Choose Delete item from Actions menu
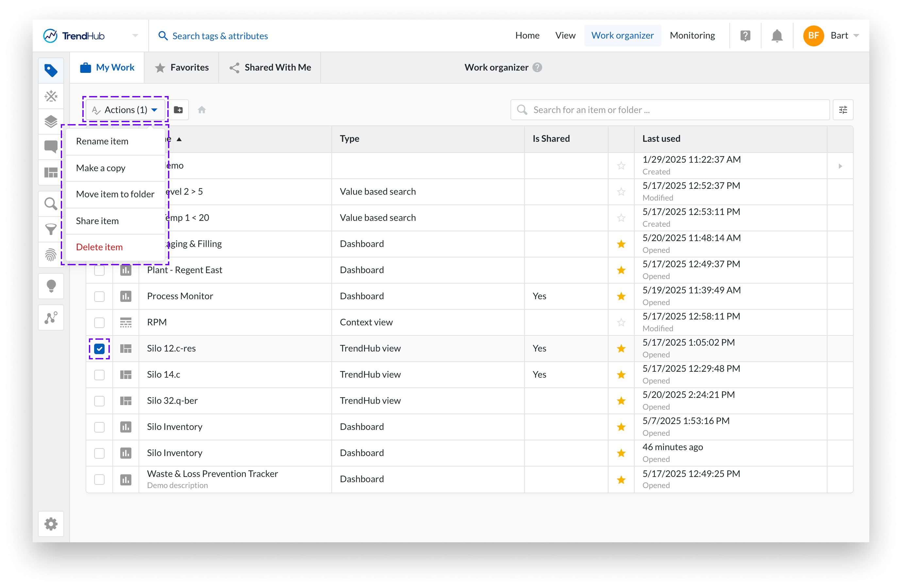 click(99, 247)
